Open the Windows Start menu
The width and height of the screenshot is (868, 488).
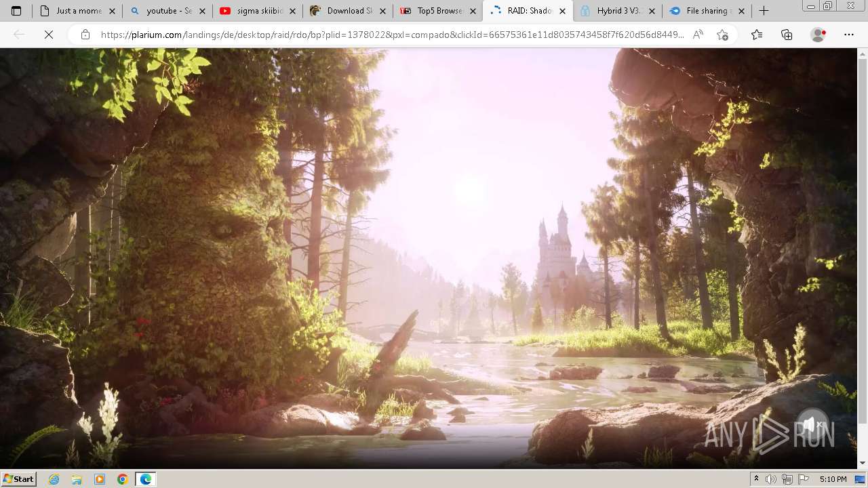(19, 479)
